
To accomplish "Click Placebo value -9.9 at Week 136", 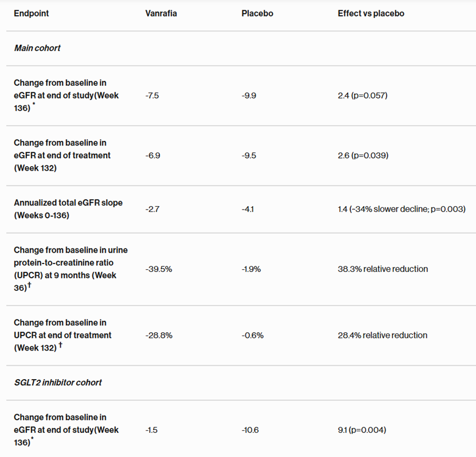I will (249, 96).
